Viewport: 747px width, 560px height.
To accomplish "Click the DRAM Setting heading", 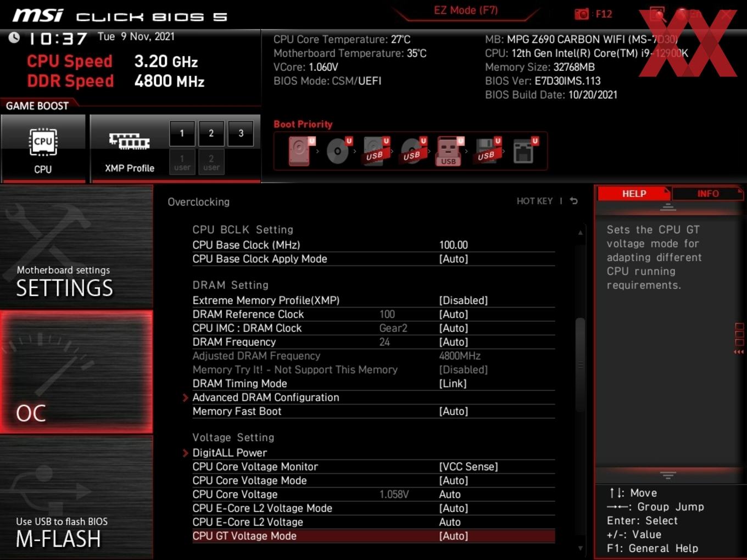I will [230, 285].
